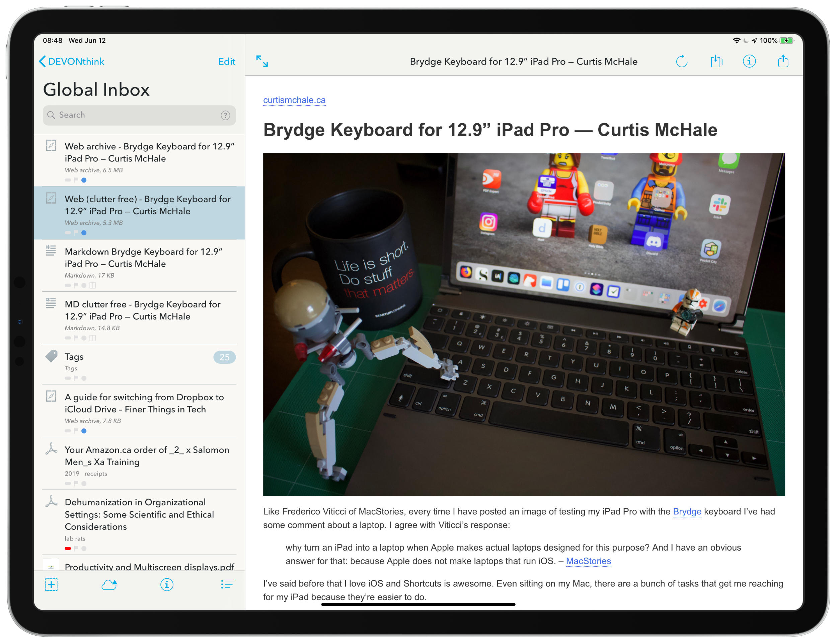
Task: Open the share sheet icon
Action: pos(782,61)
